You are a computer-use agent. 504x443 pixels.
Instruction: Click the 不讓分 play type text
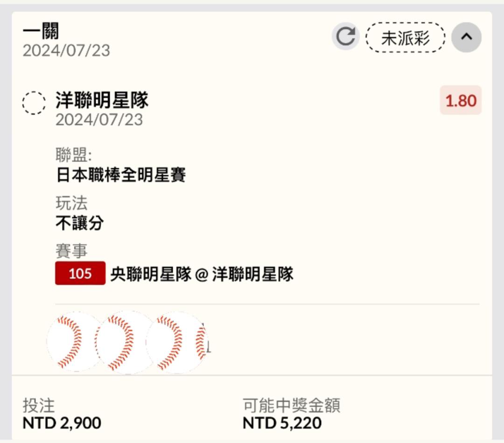pyautogui.click(x=80, y=223)
